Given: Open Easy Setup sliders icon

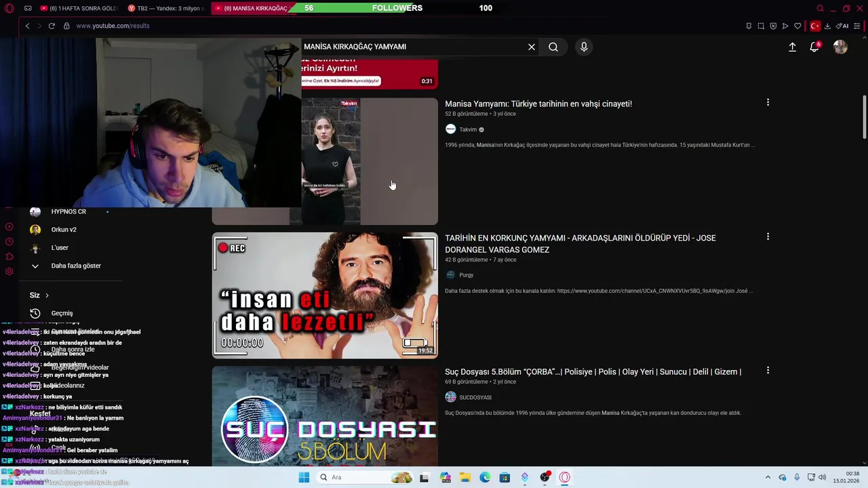Looking at the screenshot, I should (857, 26).
